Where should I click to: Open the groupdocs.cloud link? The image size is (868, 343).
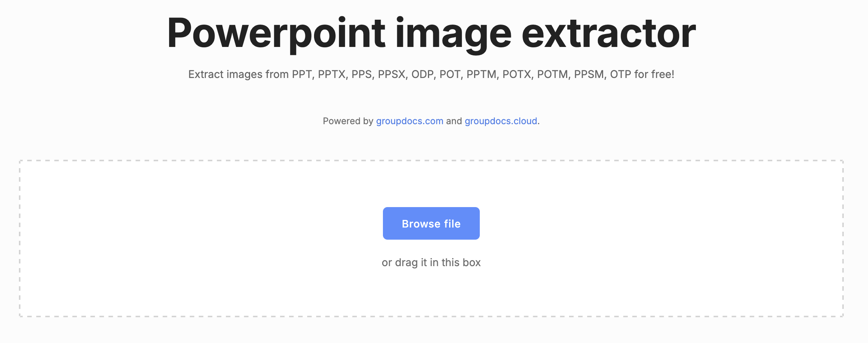point(501,121)
